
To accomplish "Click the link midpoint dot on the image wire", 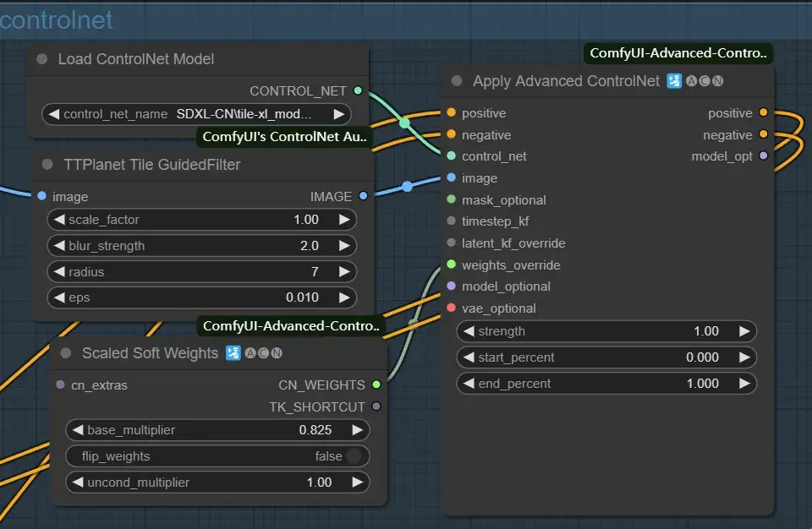I will [x=408, y=187].
